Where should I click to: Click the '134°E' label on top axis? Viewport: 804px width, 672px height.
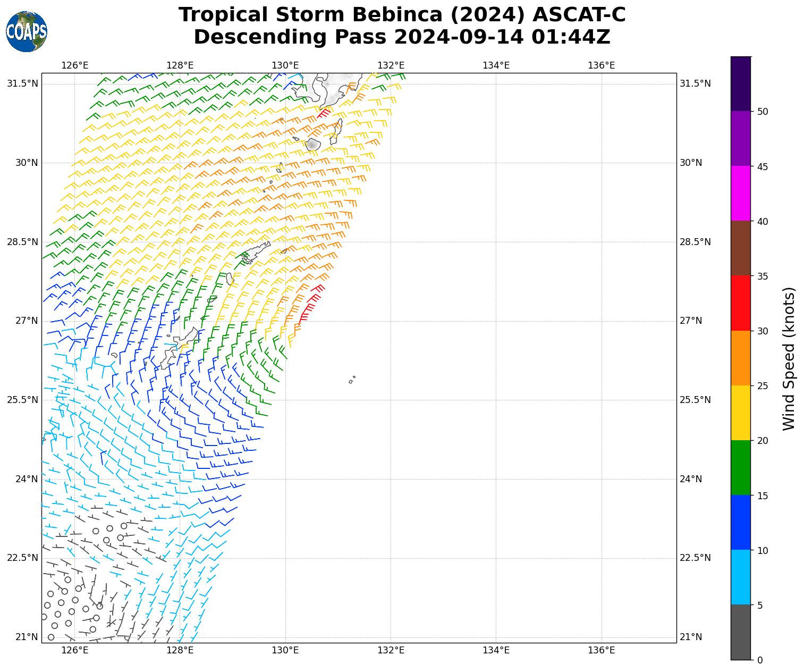click(496, 65)
